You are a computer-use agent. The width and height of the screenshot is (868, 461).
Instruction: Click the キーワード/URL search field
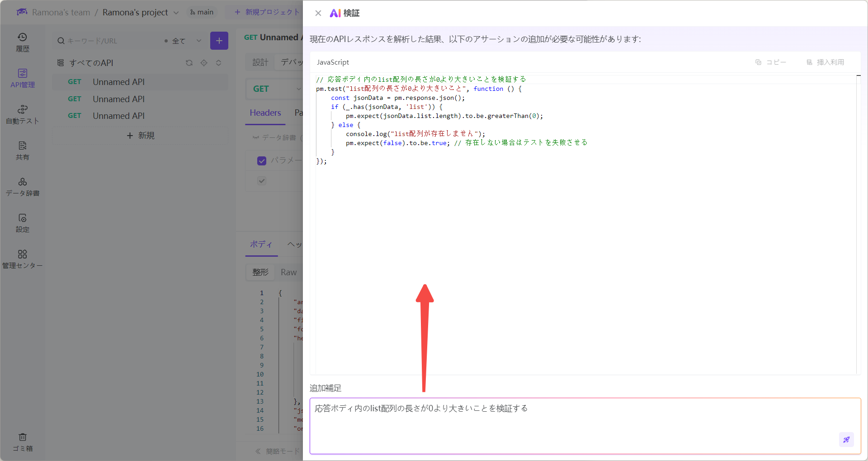107,41
